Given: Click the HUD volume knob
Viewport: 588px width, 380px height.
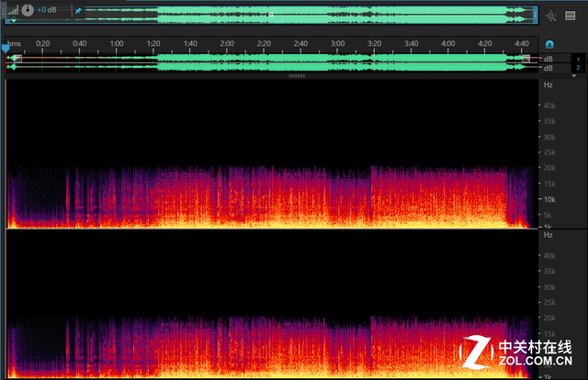Looking at the screenshot, I should point(28,10).
